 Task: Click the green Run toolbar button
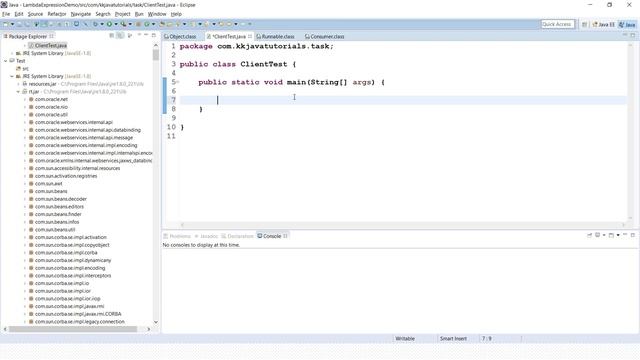tap(109, 24)
